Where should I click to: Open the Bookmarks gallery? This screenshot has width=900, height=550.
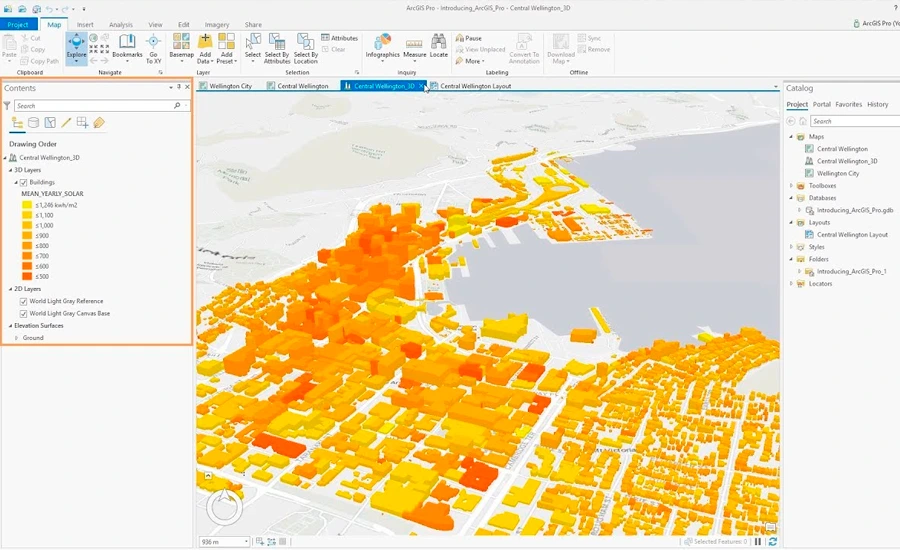[x=127, y=47]
